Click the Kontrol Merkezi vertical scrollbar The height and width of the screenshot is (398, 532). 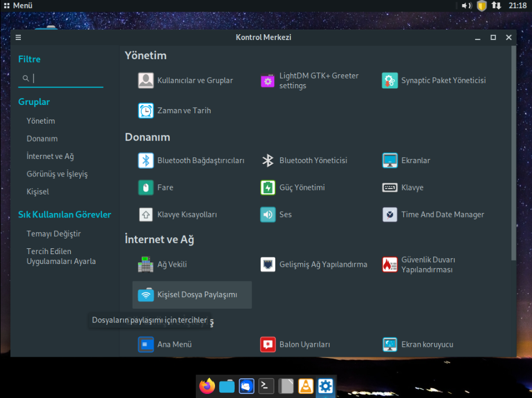click(x=513, y=153)
